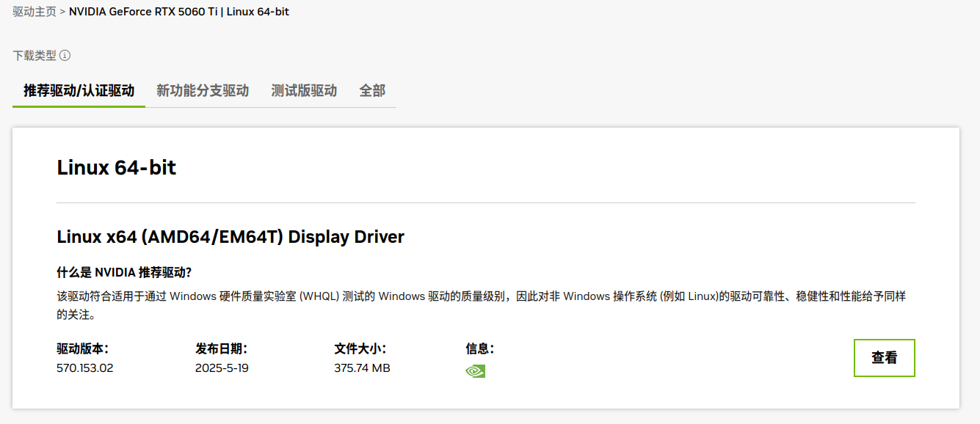This screenshot has width=980, height=424.
Task: Click the green NVIDIA logo under 信息
Action: tap(476, 371)
